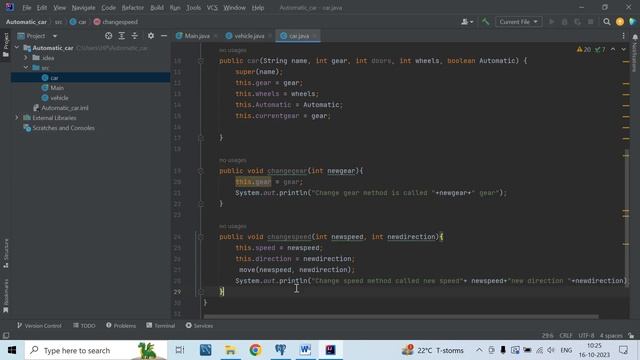Click horizontal scrollbar of editor
The height and width of the screenshot is (360, 640).
[x=401, y=316]
